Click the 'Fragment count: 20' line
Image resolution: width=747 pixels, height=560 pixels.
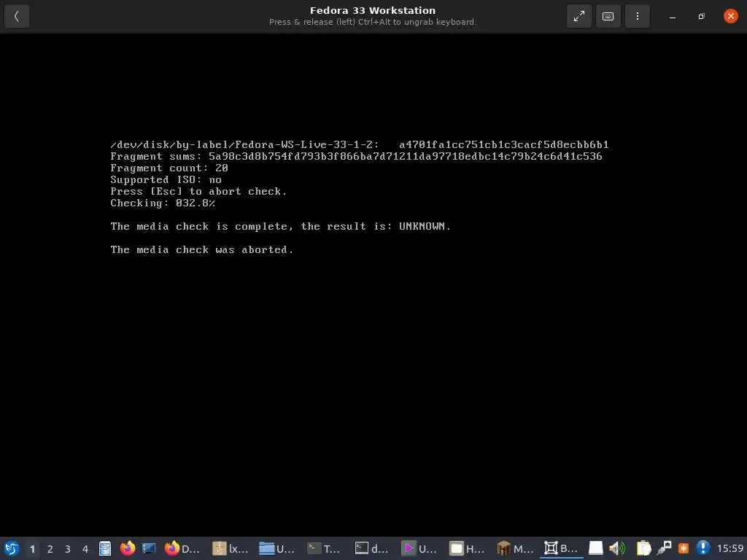pos(169,168)
